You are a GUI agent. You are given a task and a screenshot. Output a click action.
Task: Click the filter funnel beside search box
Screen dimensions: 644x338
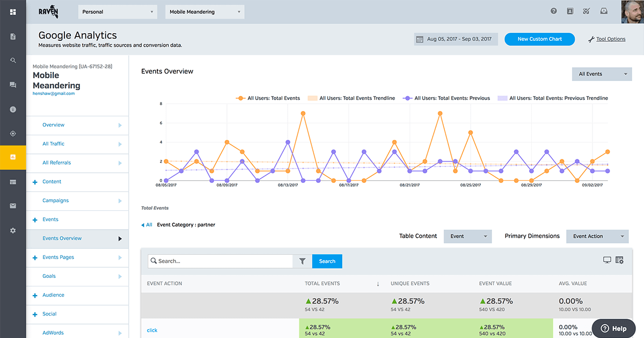point(302,261)
